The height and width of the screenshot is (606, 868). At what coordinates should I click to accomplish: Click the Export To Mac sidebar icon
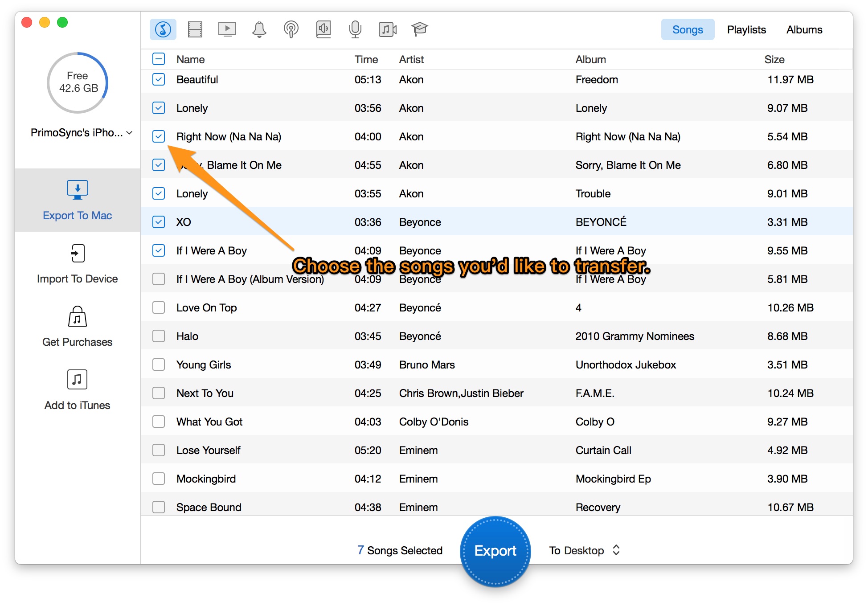coord(78,190)
